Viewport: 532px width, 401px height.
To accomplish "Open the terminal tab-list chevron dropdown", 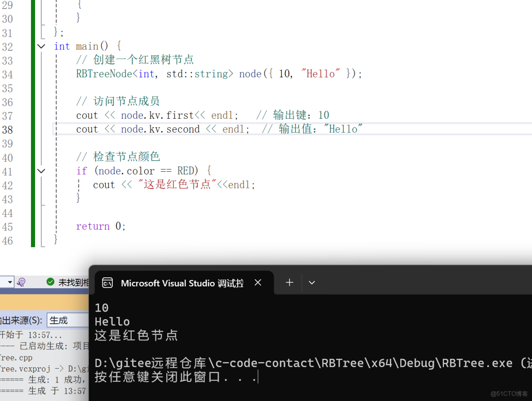I will coord(312,282).
